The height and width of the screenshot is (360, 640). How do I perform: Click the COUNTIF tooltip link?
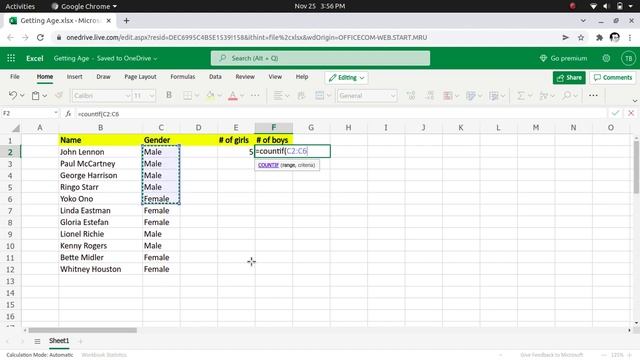coord(268,165)
